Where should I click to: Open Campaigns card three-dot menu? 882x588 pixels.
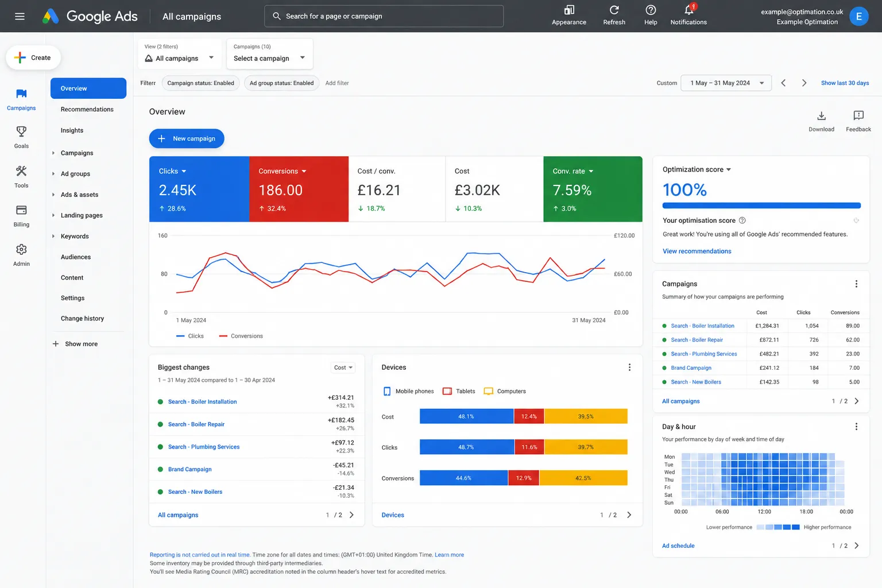(x=856, y=284)
